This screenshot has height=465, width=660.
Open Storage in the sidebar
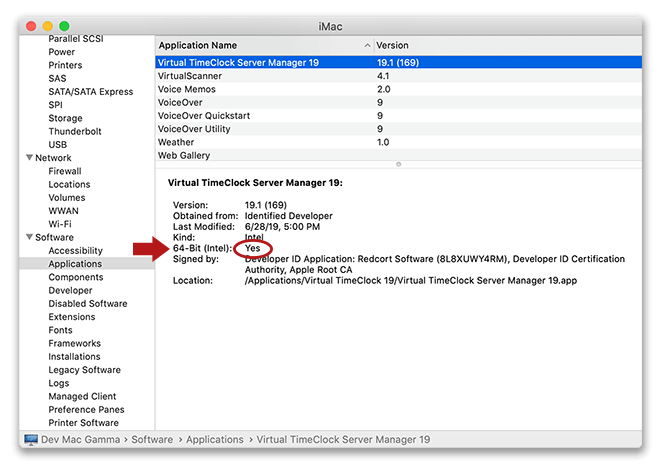pos(65,118)
